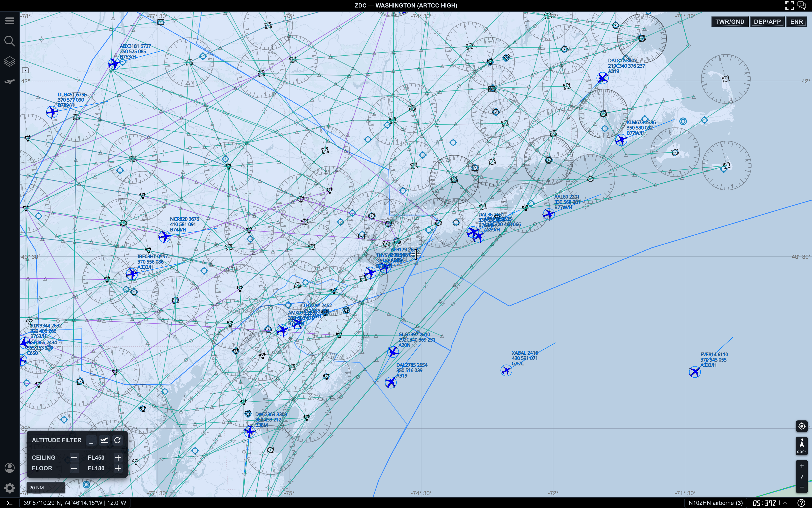Click the FL450 ceiling value
The height and width of the screenshot is (508, 812).
pos(96,458)
